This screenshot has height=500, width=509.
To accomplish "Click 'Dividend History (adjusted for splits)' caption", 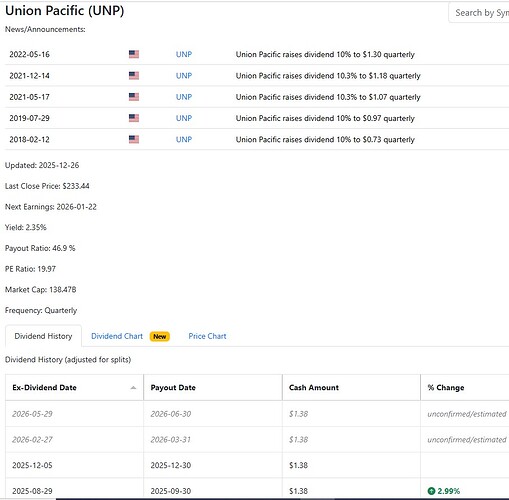I will pyautogui.click(x=68, y=360).
